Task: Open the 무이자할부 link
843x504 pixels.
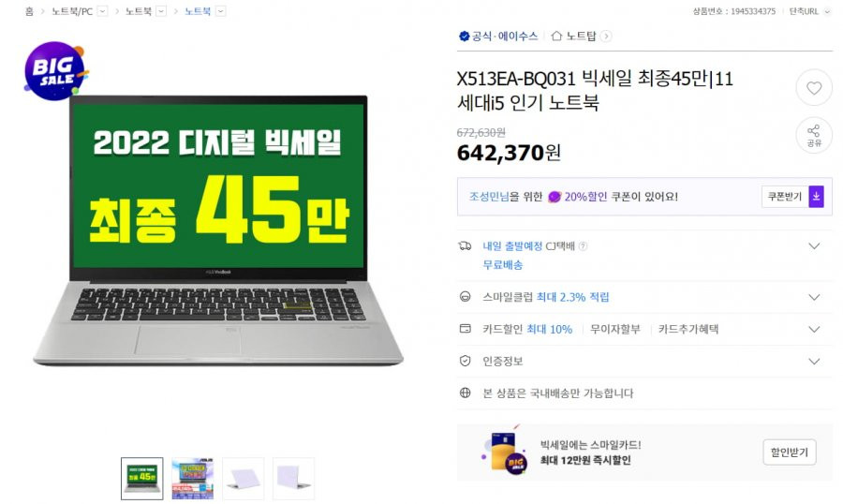Action: point(615,329)
